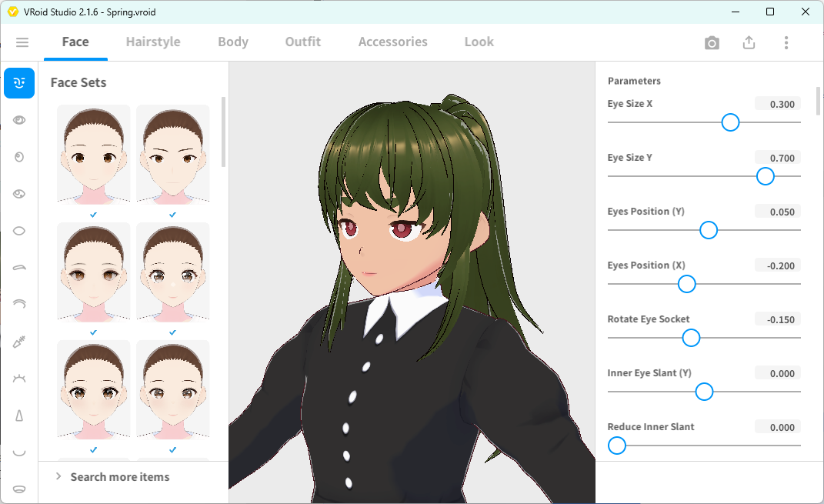Edit the Eyes Position (X) value -0.200

[778, 265]
